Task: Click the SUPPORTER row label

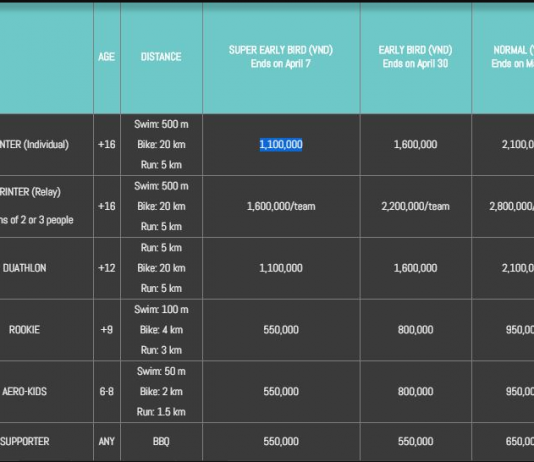Action: tap(25, 442)
